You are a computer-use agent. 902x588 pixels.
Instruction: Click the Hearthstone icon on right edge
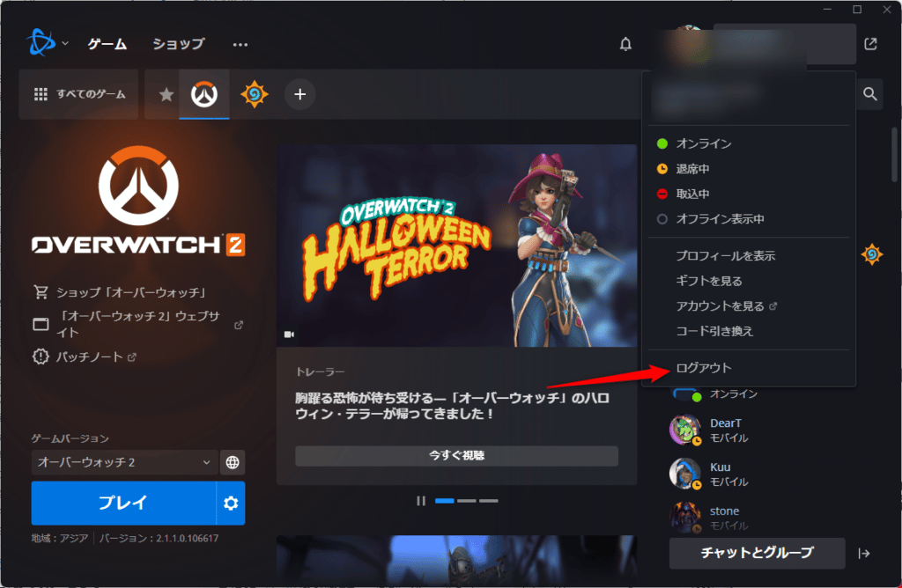click(871, 254)
